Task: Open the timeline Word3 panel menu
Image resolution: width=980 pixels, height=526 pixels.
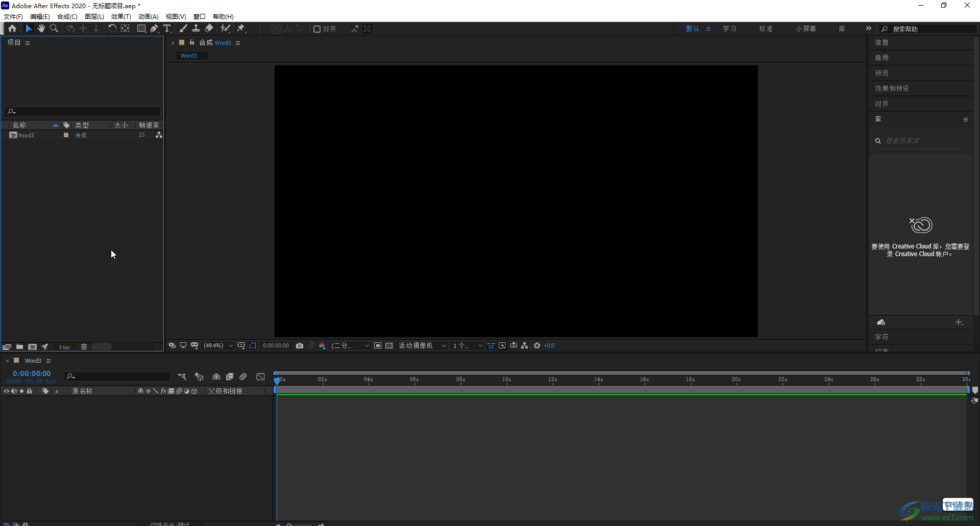Action: [x=48, y=361]
